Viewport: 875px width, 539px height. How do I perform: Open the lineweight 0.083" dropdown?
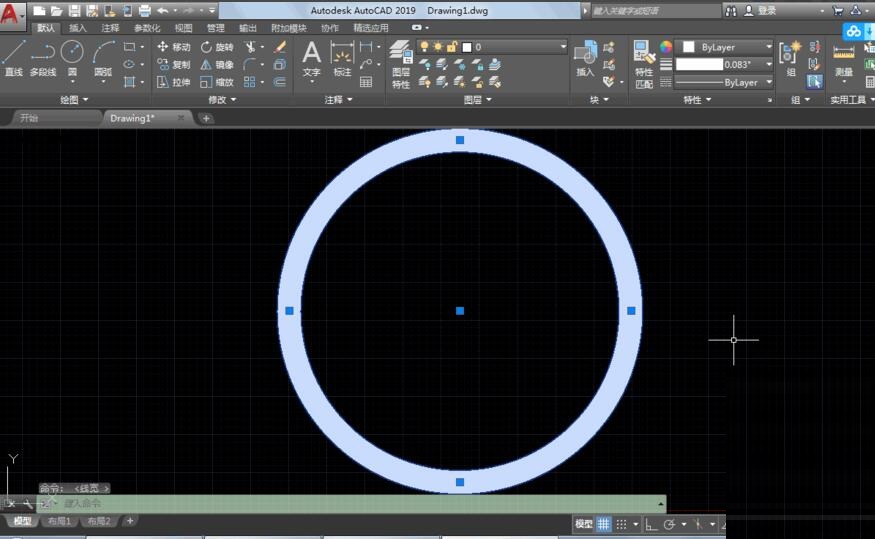(x=724, y=65)
